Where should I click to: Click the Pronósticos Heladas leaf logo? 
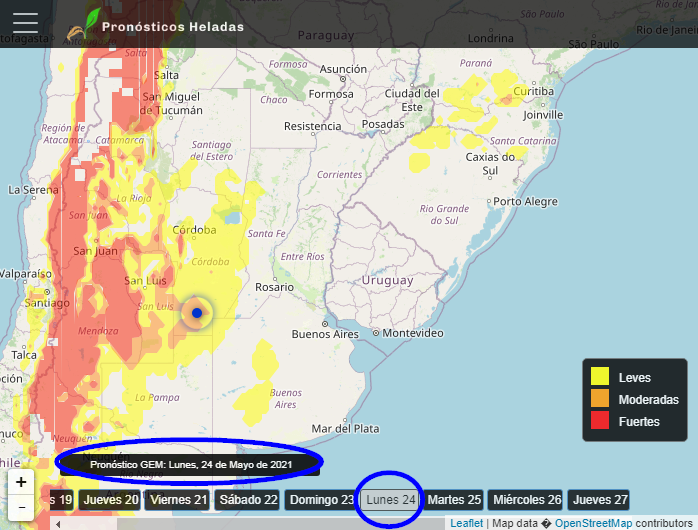click(85, 25)
